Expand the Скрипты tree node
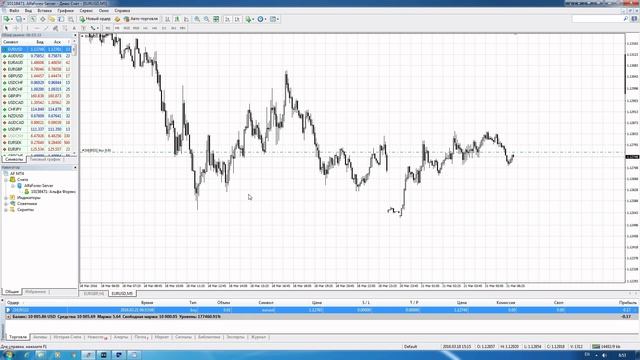This screenshot has height=360, width=640. [x=6, y=210]
